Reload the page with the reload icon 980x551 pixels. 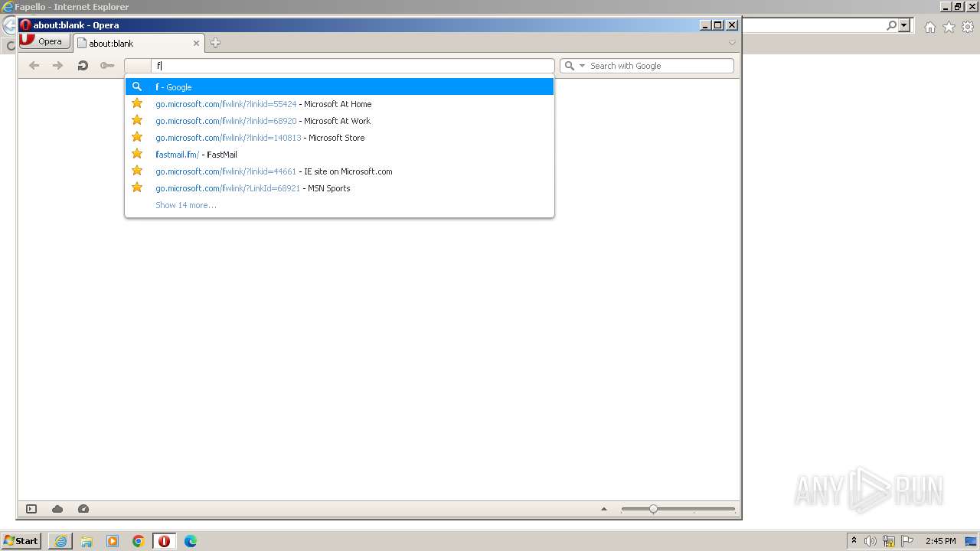click(83, 66)
